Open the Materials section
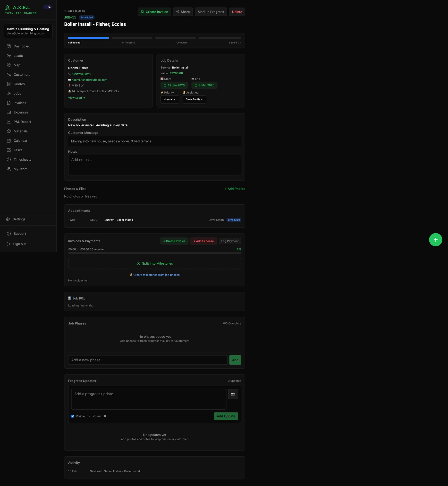Viewport: 448px width, 486px height. [x=21, y=131]
